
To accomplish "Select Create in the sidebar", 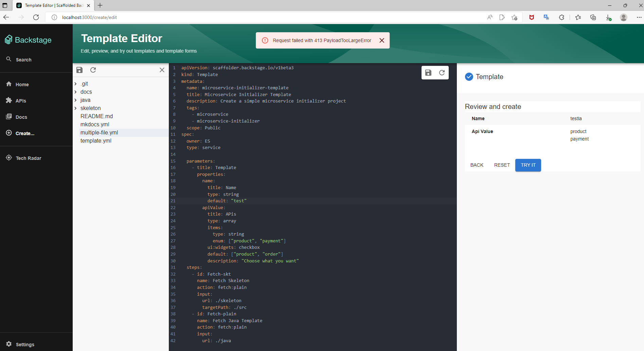I will (x=25, y=133).
